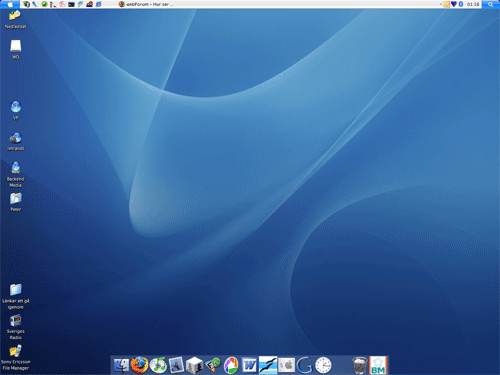
Task: Click the Bluetooth tray icon
Action: (461, 4)
